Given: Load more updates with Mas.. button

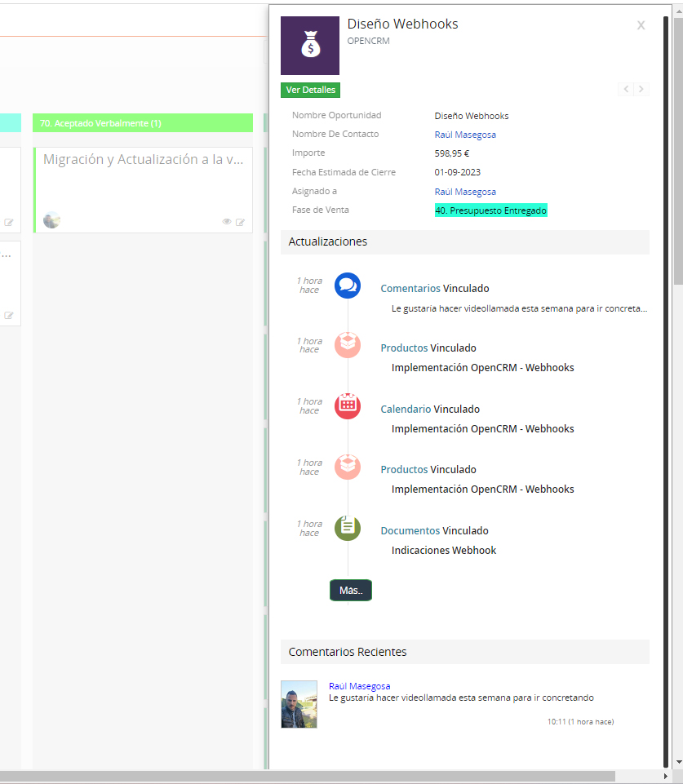Looking at the screenshot, I should (x=351, y=591).
